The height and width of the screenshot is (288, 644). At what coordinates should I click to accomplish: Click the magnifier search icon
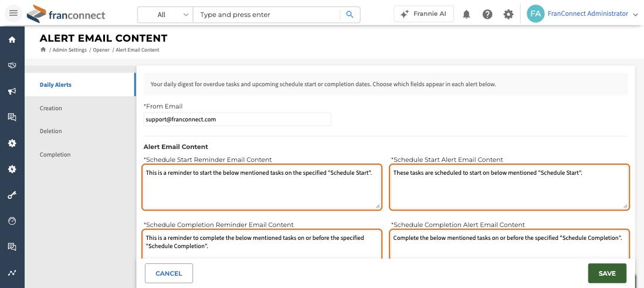tap(350, 15)
